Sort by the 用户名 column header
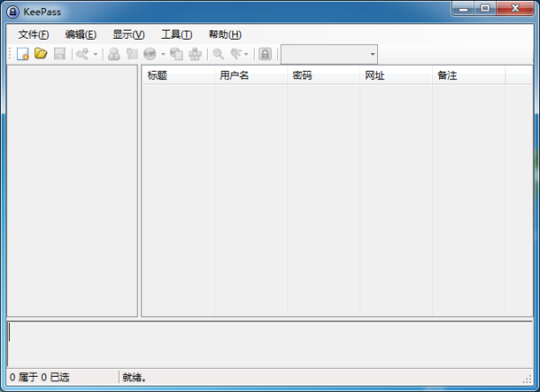The width and height of the screenshot is (540, 392). (x=251, y=76)
